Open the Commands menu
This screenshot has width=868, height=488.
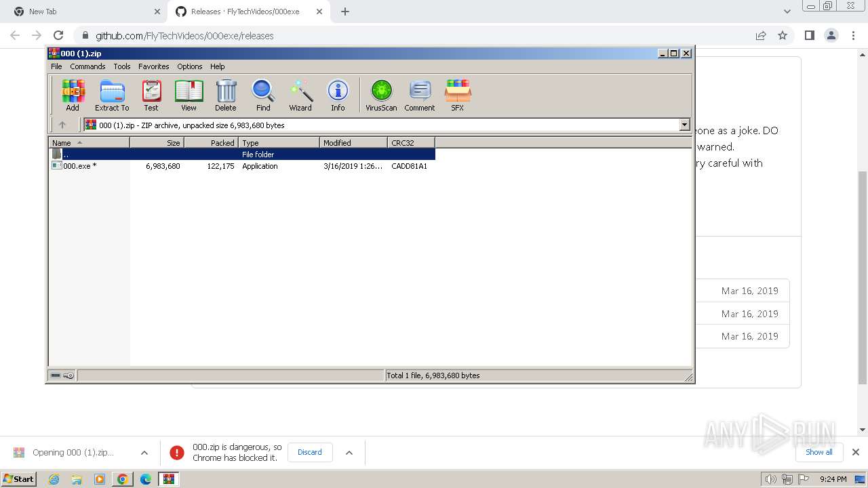coord(87,66)
